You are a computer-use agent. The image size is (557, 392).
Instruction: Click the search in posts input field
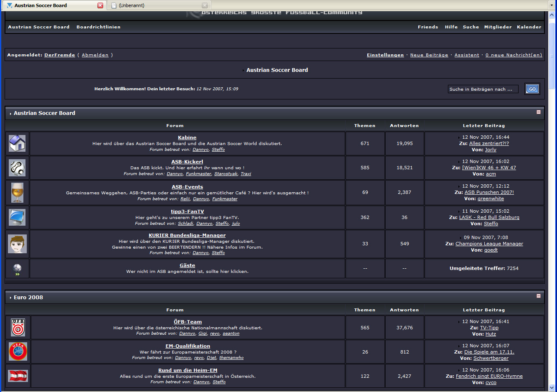coord(483,89)
